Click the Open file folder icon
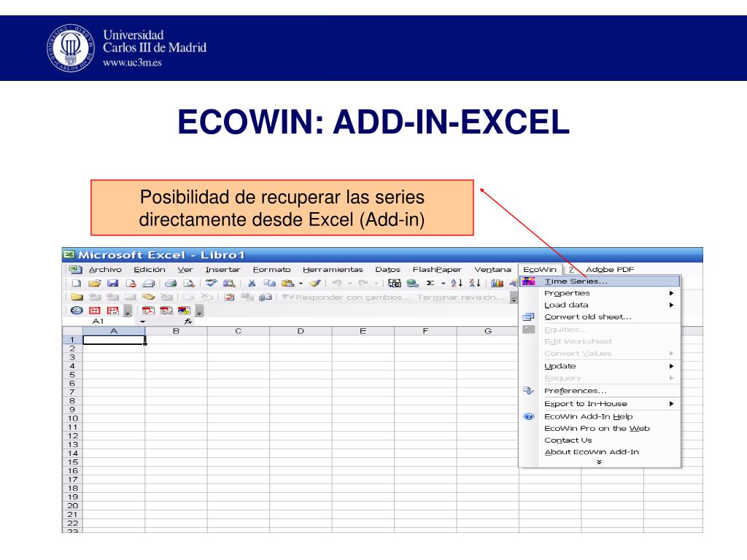Viewport: 747px width, 560px height. (x=94, y=284)
